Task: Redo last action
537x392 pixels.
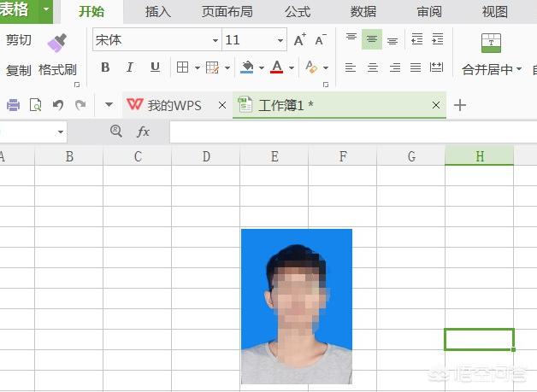Action: (x=80, y=105)
